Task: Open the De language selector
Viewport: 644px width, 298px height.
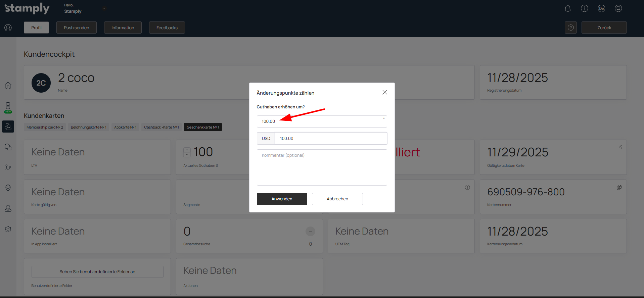Action: [601, 8]
